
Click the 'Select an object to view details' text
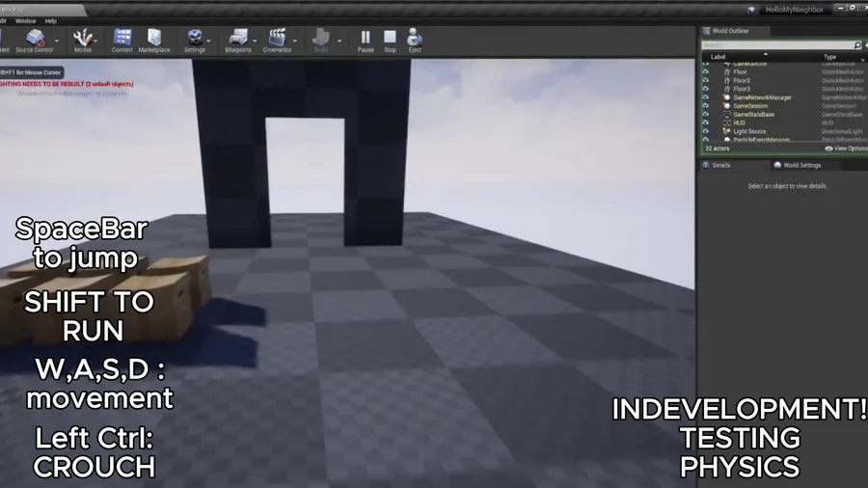(787, 186)
